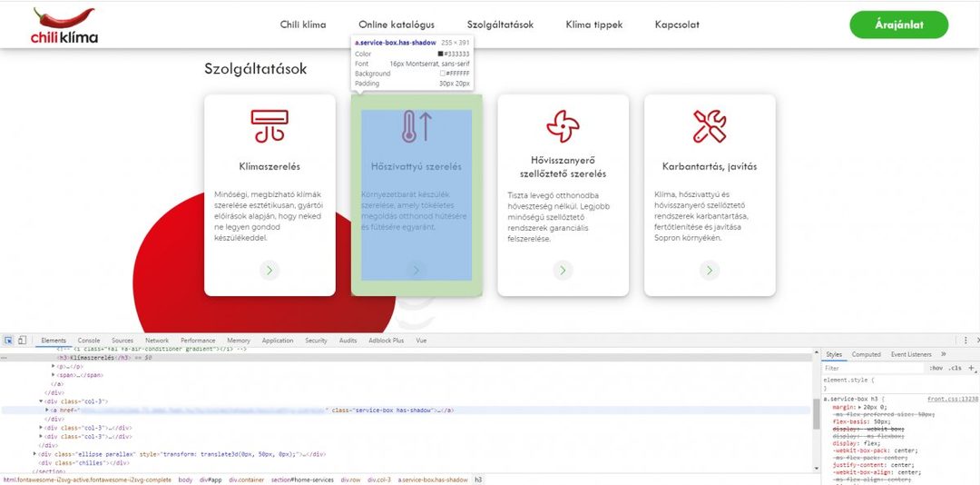This screenshot has height=485, width=980.
Task: Open the Application tab
Action: tap(278, 341)
